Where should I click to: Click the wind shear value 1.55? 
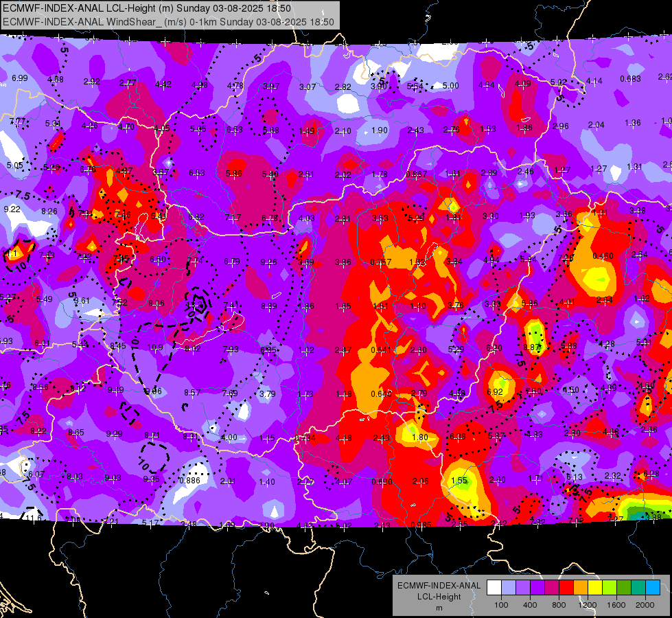459,481
